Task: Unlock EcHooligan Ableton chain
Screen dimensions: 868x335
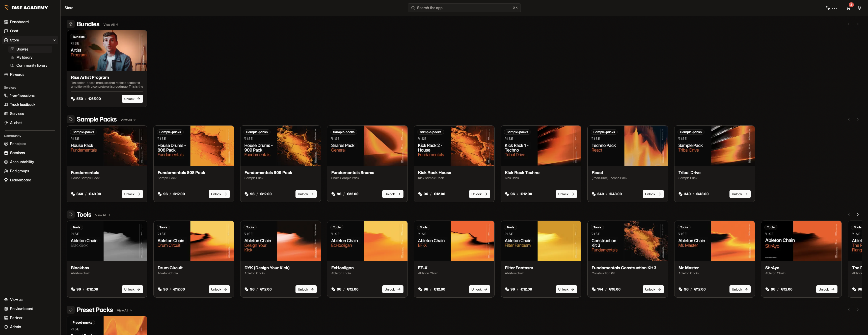Action: [x=393, y=290]
